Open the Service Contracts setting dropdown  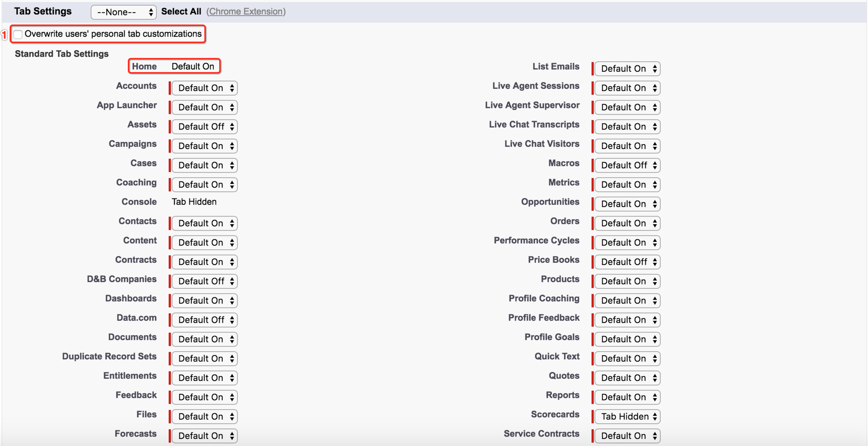click(x=627, y=436)
